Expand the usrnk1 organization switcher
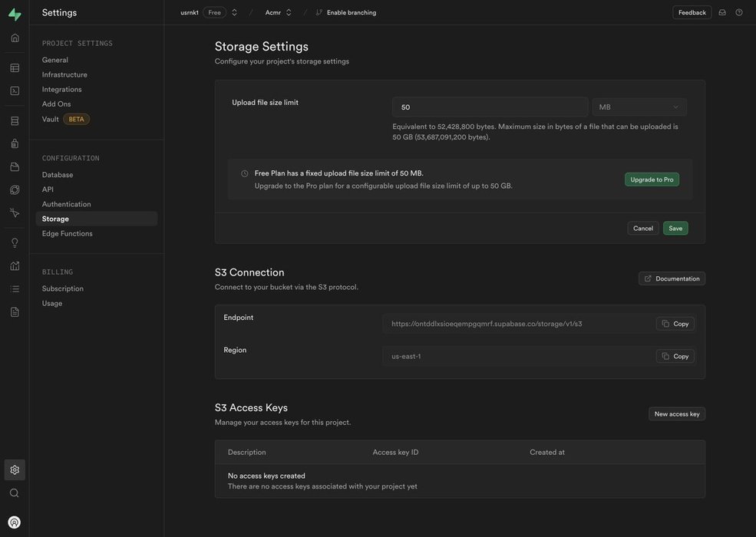 tap(234, 12)
